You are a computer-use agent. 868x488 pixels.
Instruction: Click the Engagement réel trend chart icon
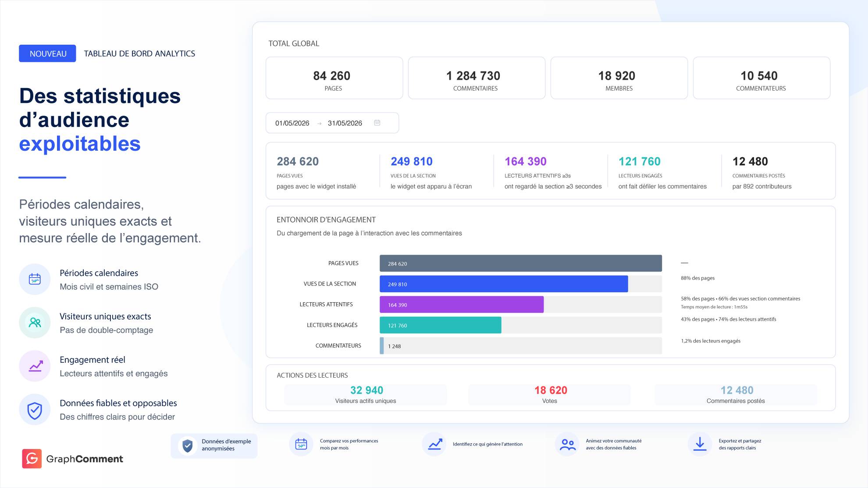click(35, 366)
